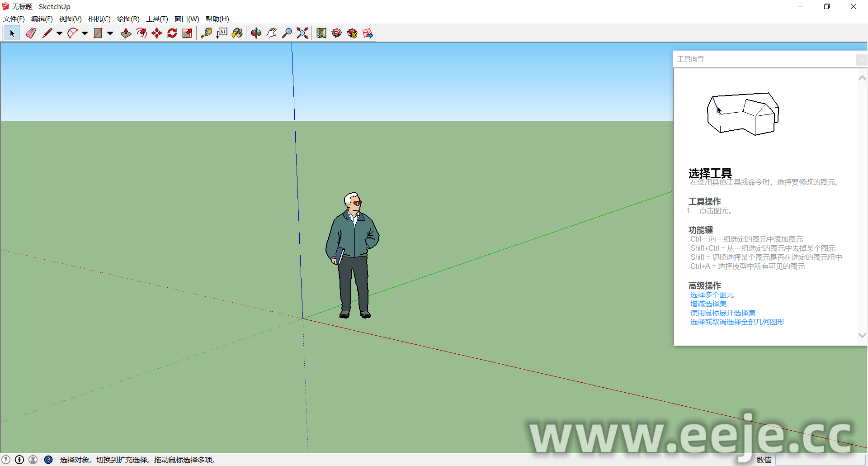Choose the Move tool with red arrows
Image resolution: width=868 pixels, height=466 pixels.
pos(157,33)
